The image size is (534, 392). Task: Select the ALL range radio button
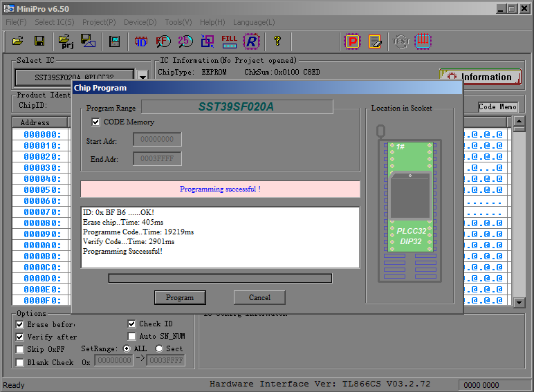coord(127,348)
